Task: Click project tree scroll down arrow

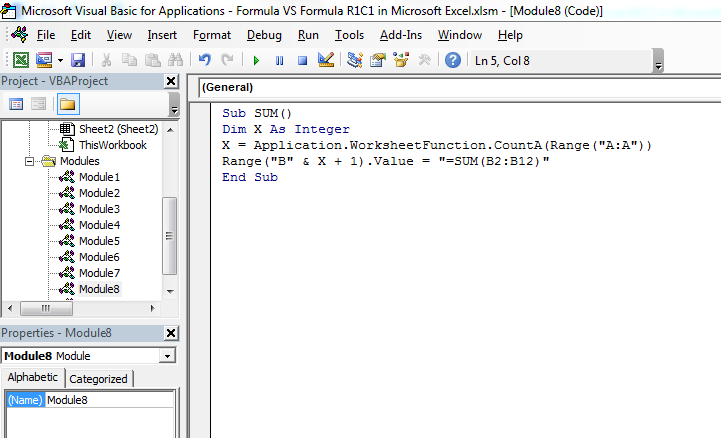Action: (170, 291)
